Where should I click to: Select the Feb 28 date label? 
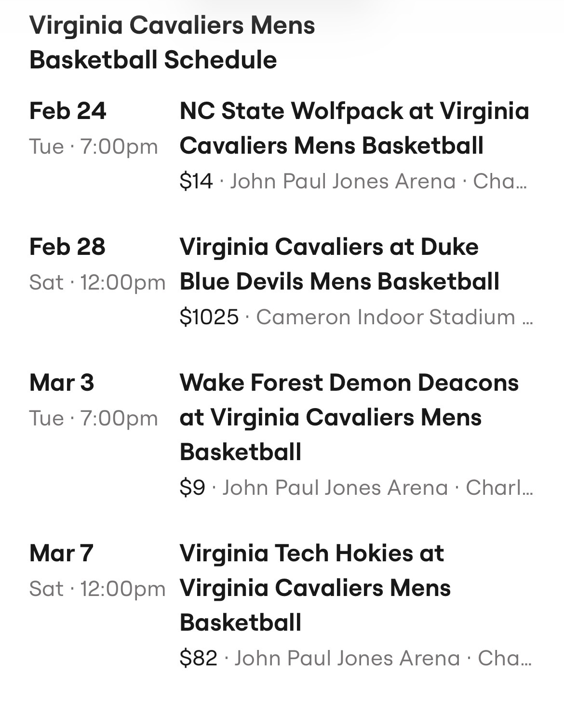pos(67,247)
